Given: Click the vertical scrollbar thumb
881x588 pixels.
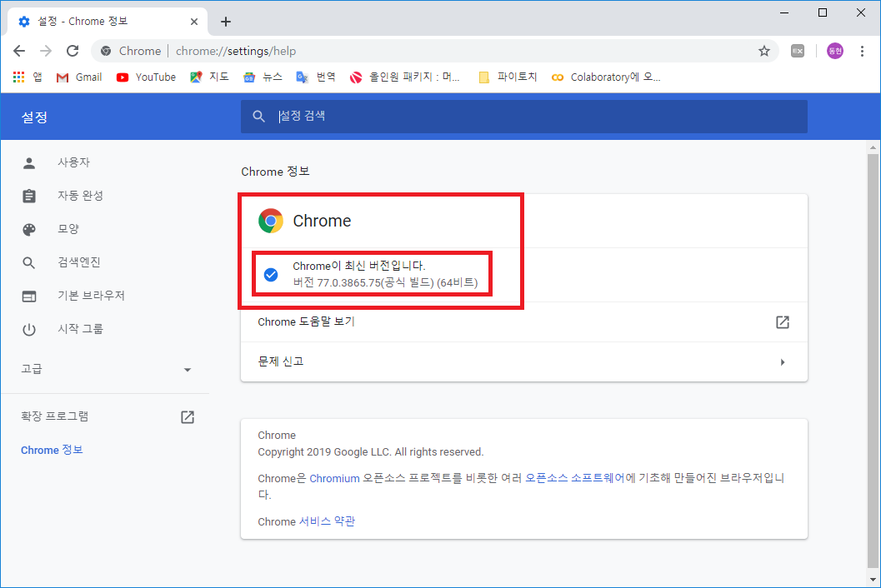Looking at the screenshot, I should [873, 362].
